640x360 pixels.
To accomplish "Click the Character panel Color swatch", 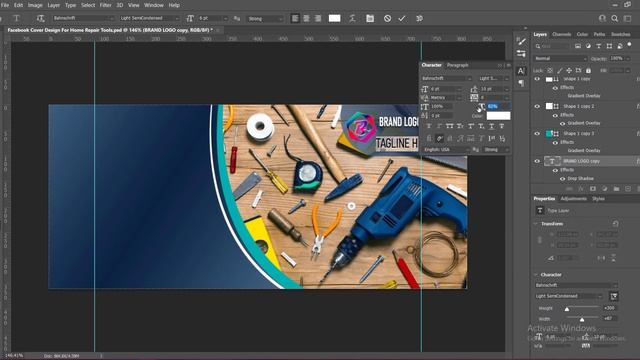I will (498, 116).
